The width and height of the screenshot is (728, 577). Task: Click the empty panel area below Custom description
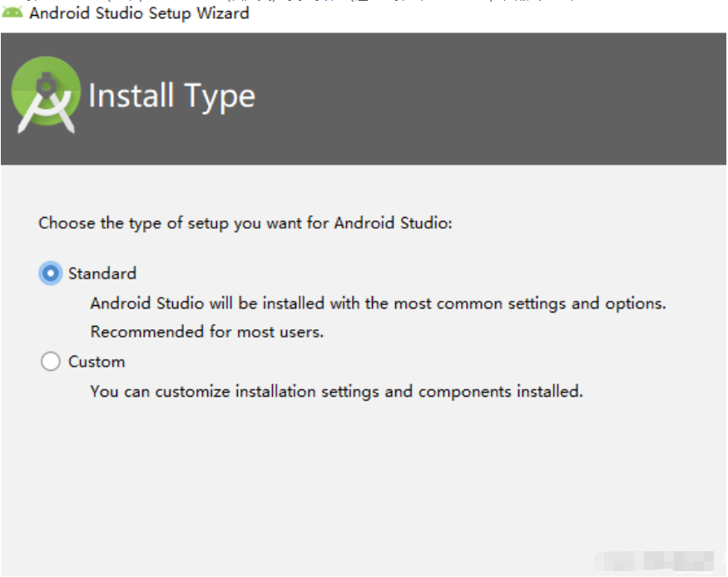tap(358, 482)
